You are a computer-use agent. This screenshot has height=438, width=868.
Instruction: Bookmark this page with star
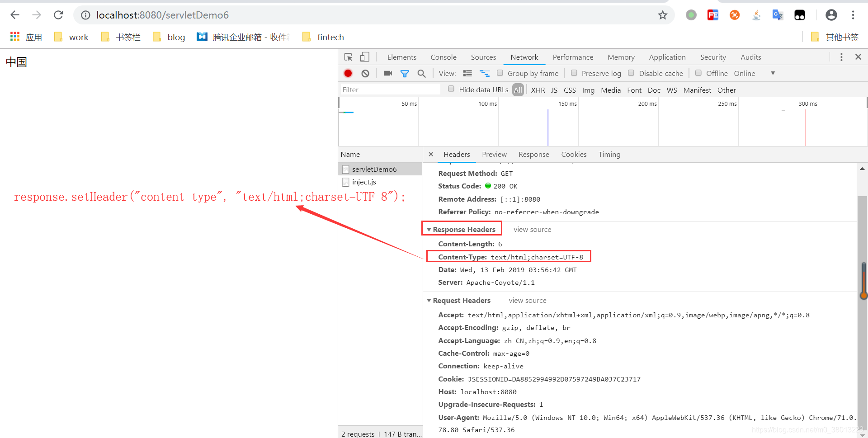point(663,15)
